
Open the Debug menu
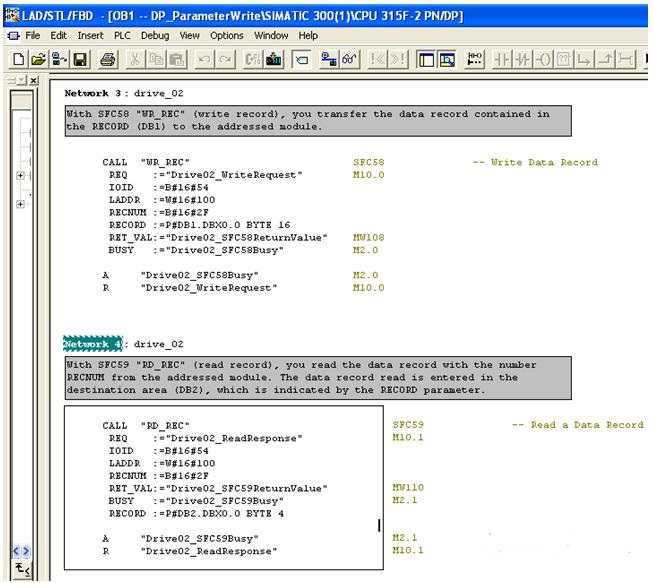click(155, 36)
